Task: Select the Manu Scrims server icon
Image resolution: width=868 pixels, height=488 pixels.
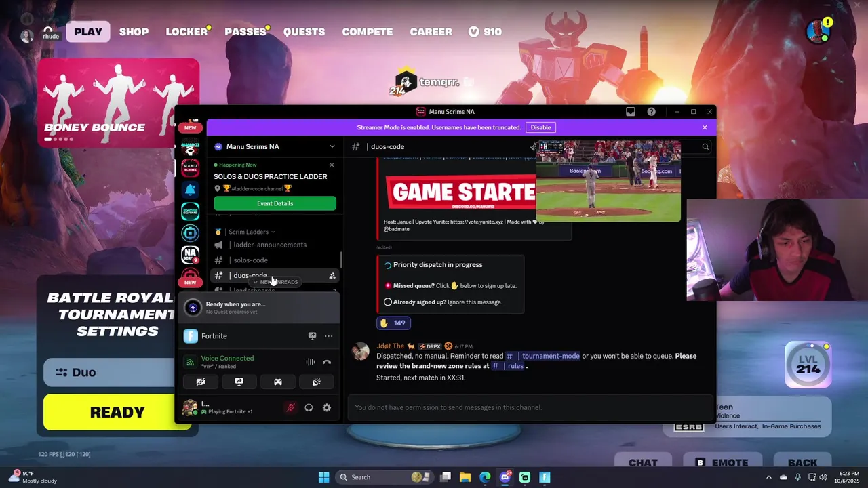Action: (190, 167)
